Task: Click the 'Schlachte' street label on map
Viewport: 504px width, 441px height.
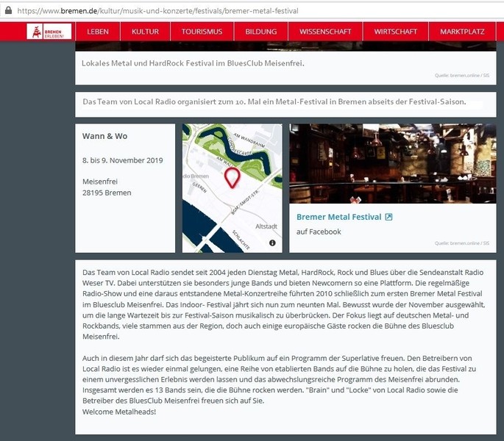Action: [x=241, y=240]
